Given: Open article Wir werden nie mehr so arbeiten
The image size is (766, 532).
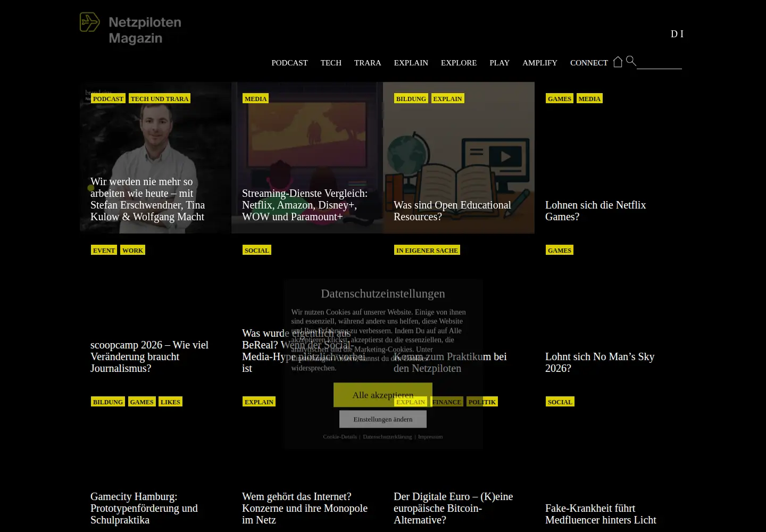Looking at the screenshot, I should pos(147,199).
